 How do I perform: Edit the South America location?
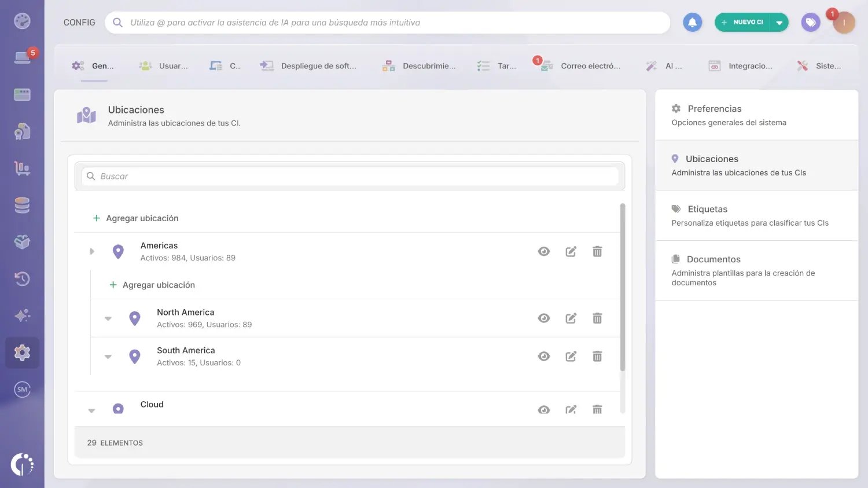pos(571,357)
